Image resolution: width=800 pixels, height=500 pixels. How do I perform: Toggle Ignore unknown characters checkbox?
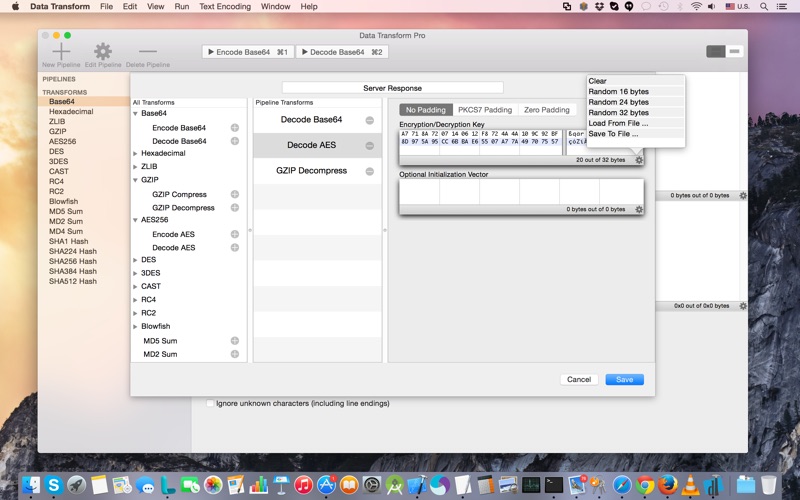point(210,403)
